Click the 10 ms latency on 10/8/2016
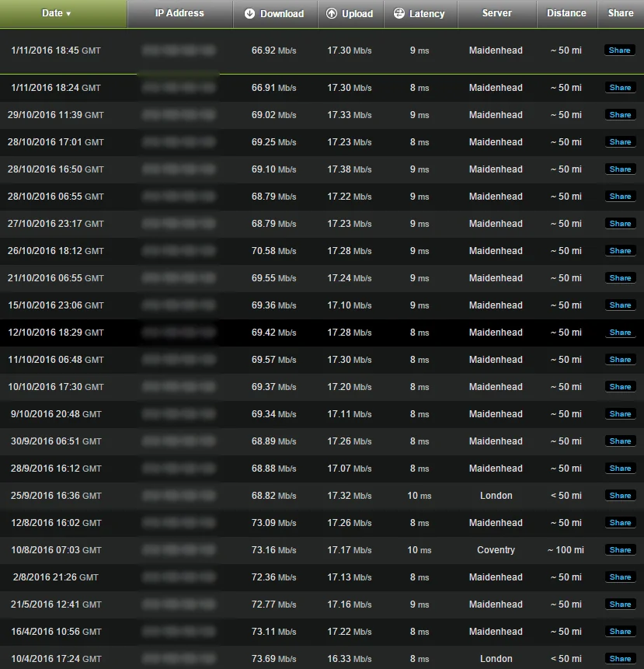 pyautogui.click(x=419, y=550)
